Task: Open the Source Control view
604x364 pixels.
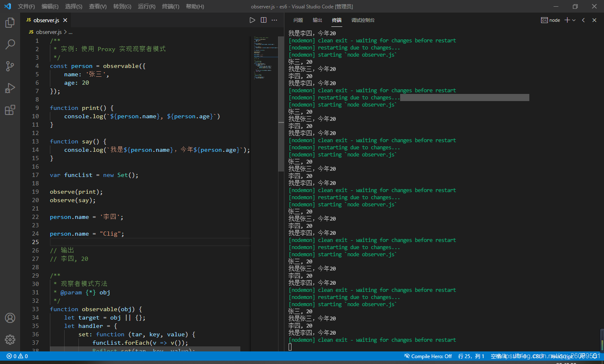Action: point(10,66)
